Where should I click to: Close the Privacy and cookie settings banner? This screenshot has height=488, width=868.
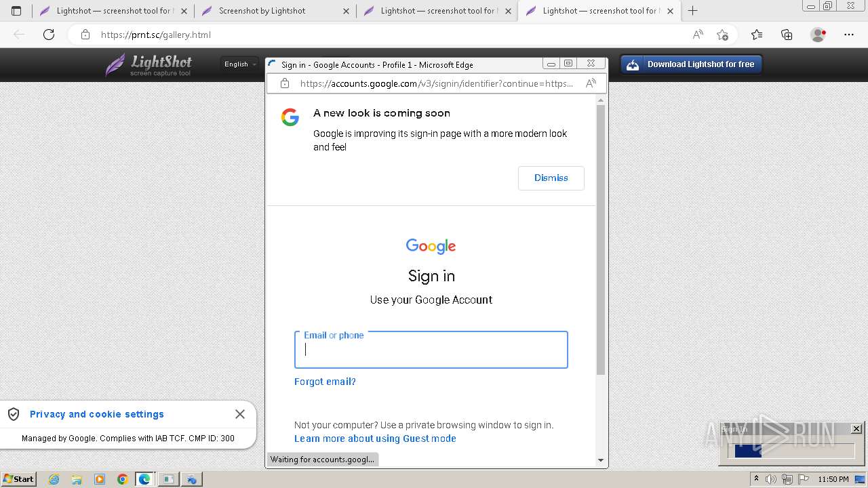[240, 414]
